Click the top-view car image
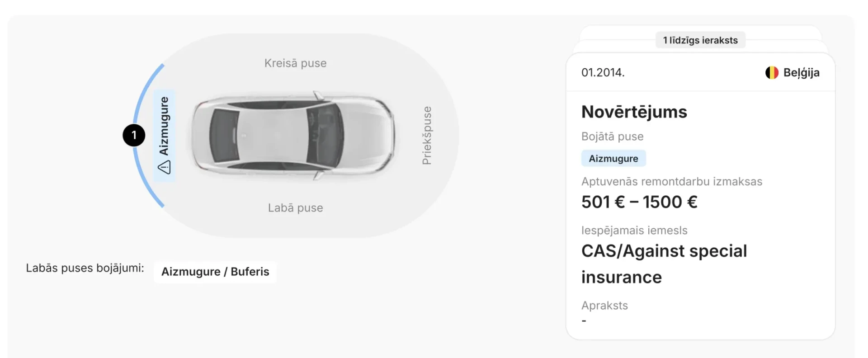The width and height of the screenshot is (868, 358). coord(293,135)
